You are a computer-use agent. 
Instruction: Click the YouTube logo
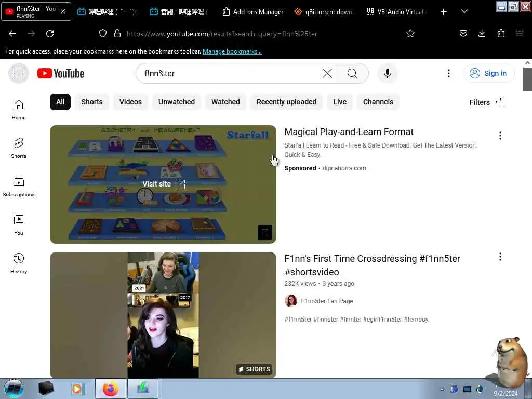coord(61,73)
